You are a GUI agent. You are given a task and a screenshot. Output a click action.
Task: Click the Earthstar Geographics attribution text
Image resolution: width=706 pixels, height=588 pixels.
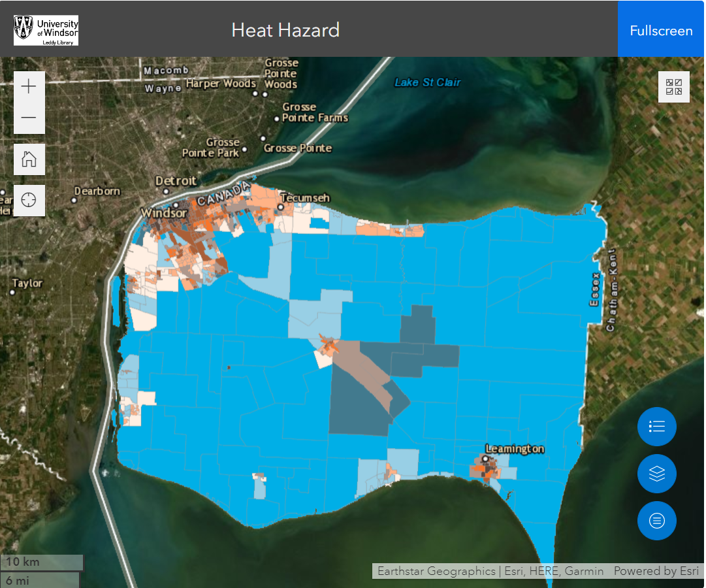pyautogui.click(x=436, y=571)
